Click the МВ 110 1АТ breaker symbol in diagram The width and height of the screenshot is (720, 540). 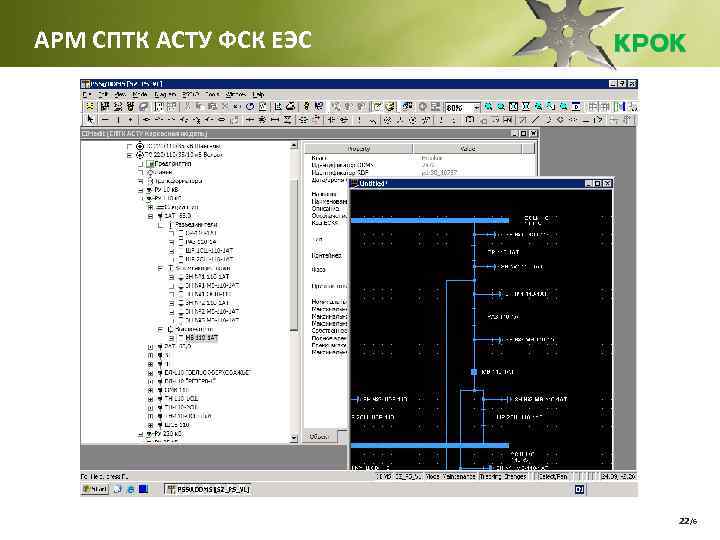point(474,372)
